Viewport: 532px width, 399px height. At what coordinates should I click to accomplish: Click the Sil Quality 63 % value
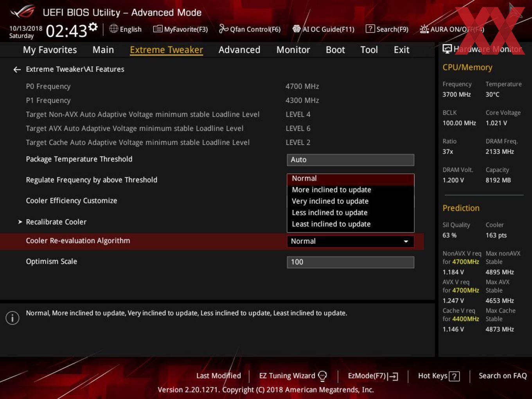pyautogui.click(x=449, y=235)
